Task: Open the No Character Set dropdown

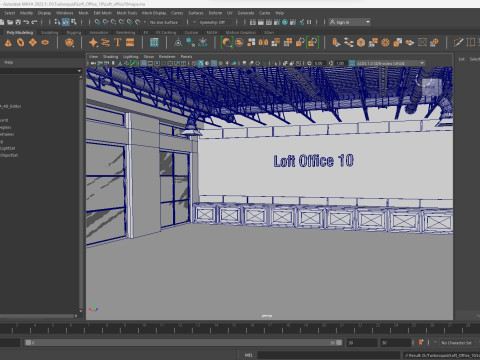Action: [x=456, y=343]
